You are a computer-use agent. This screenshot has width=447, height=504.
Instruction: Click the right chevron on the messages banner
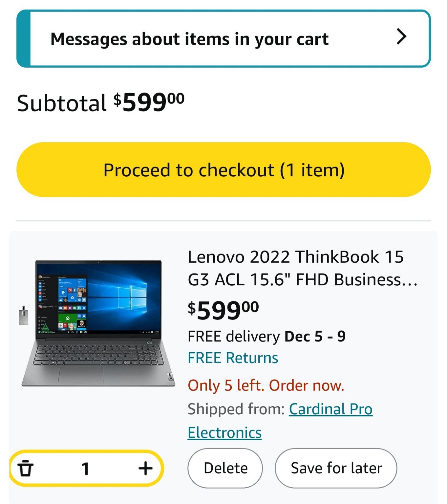[x=401, y=37]
